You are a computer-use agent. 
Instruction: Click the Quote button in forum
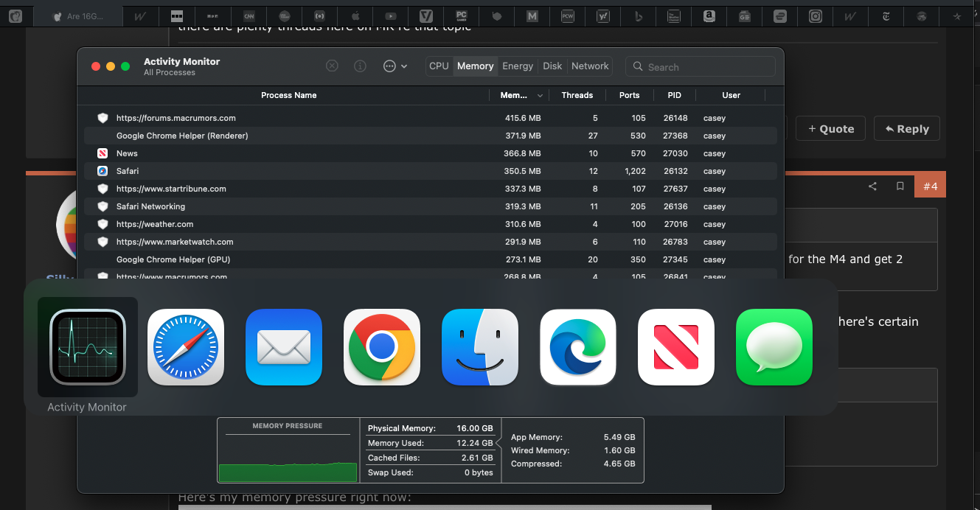pos(831,128)
